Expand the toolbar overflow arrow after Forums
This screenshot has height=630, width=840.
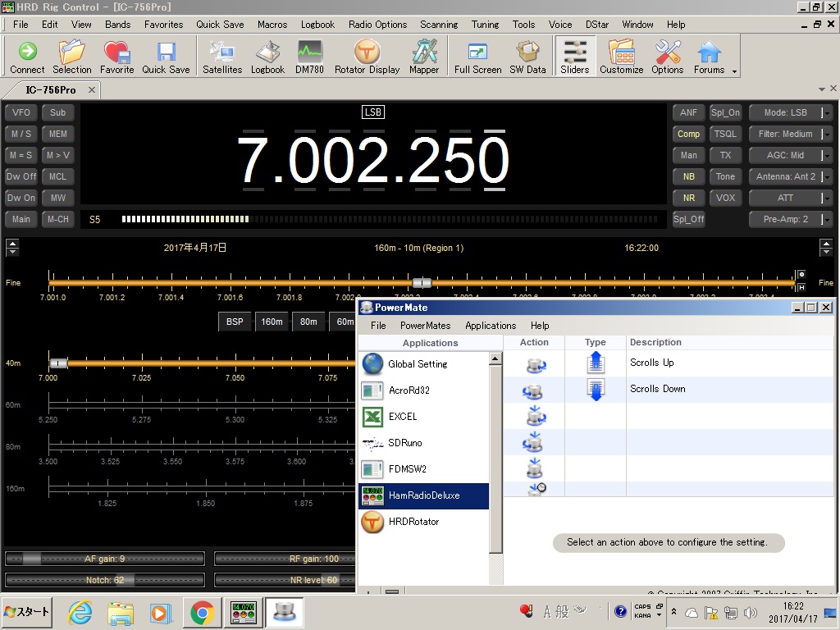pyautogui.click(x=734, y=71)
